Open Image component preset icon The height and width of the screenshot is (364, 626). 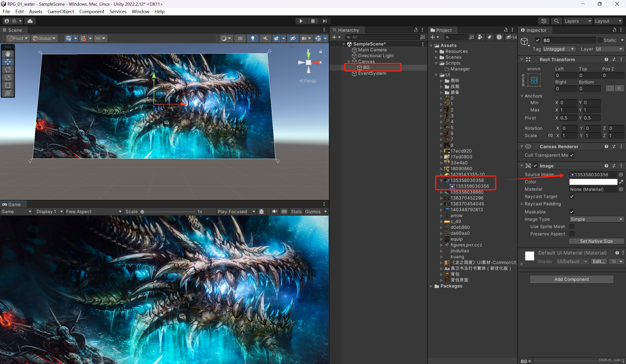tap(614, 165)
